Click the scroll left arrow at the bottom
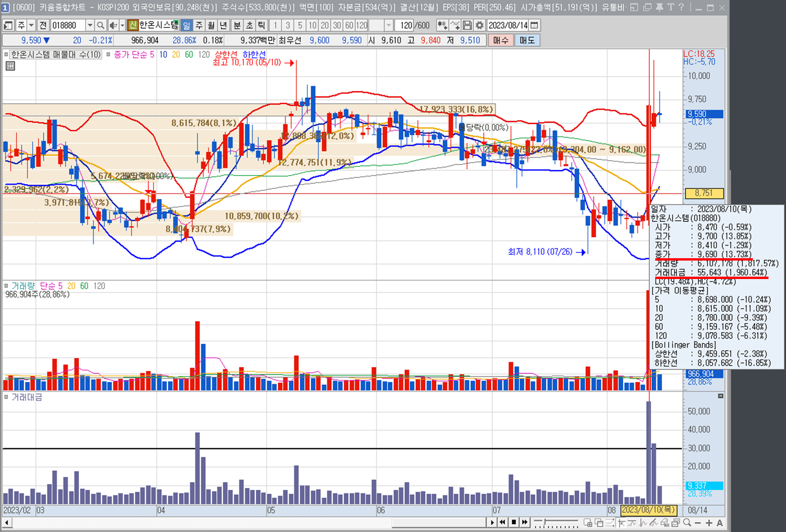Viewport: 786px width, 532px height. [7, 523]
